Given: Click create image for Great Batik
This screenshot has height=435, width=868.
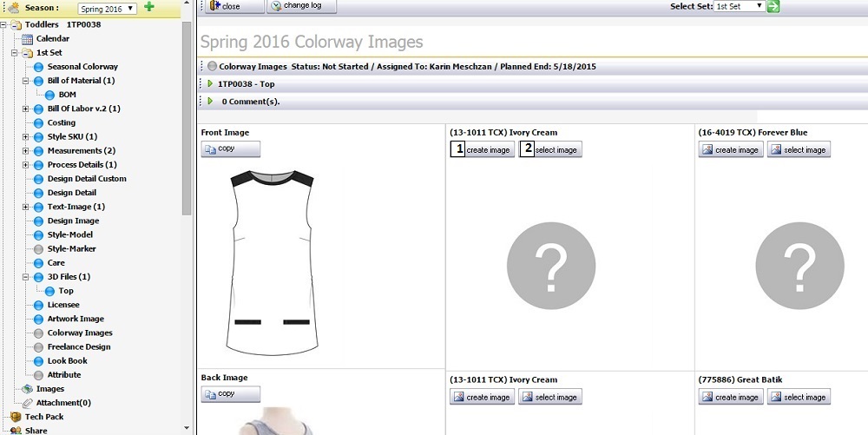Looking at the screenshot, I should [731, 397].
